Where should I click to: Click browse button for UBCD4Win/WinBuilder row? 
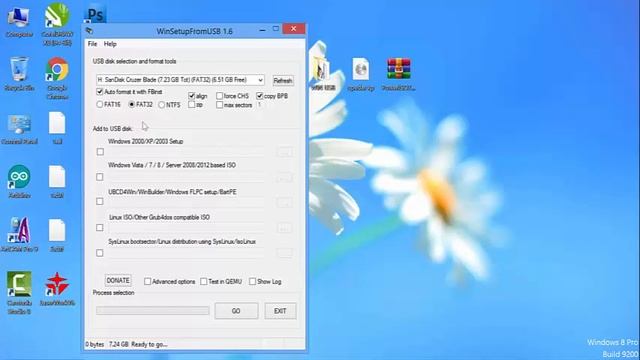pyautogui.click(x=284, y=202)
